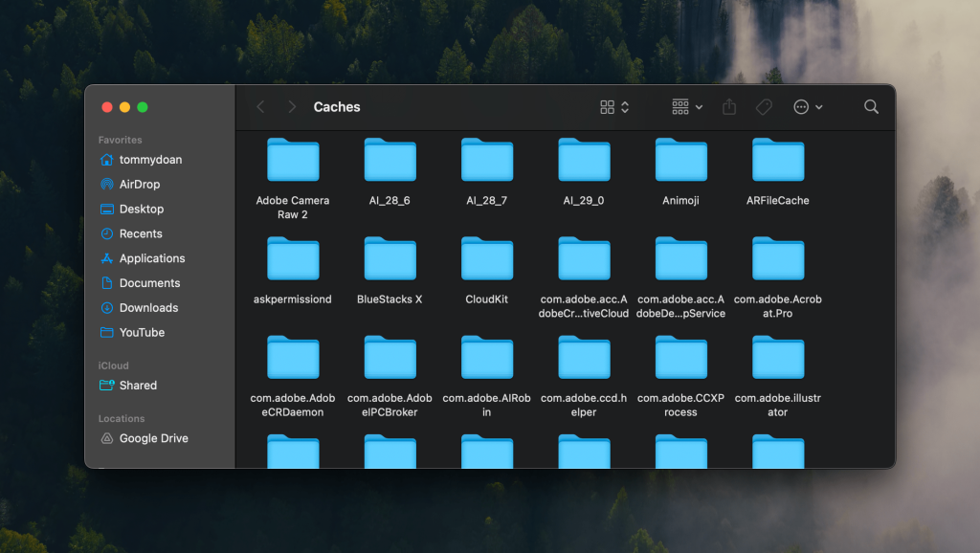980x553 pixels.
Task: Click the iCloud Shared folder item
Action: click(x=138, y=386)
